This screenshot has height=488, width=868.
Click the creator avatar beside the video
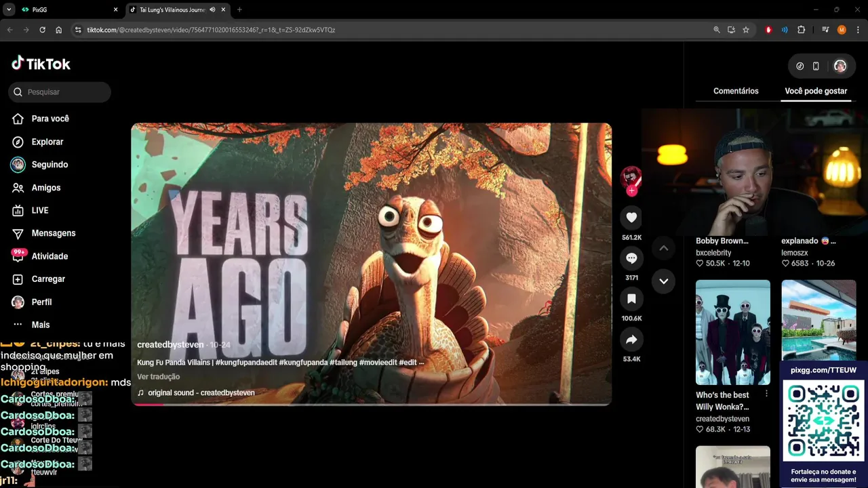631,177
